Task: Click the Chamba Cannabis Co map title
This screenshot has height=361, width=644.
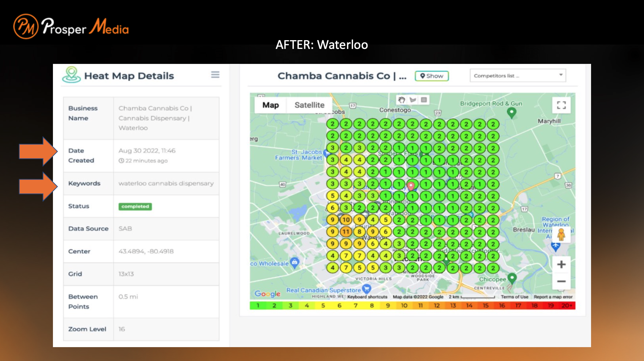Action: tap(342, 76)
